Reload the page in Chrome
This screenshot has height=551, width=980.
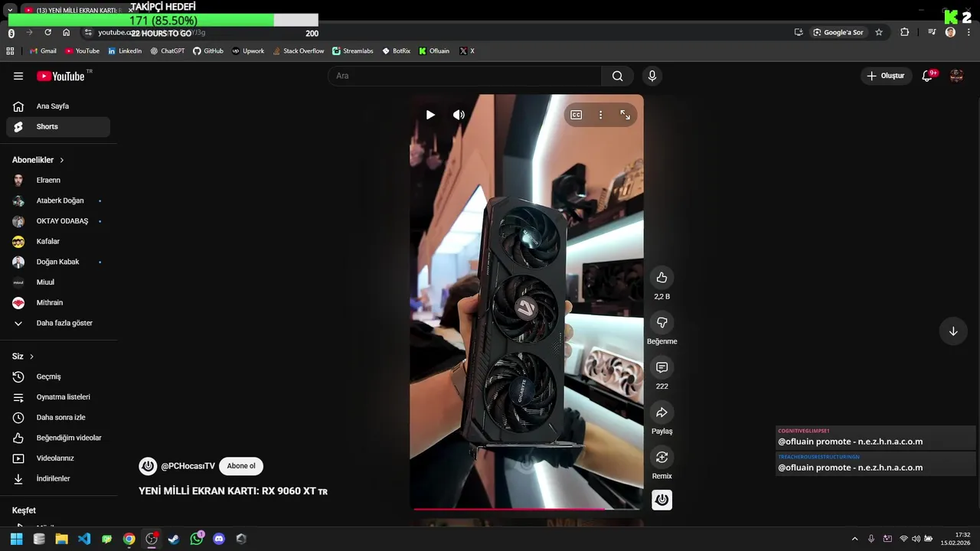click(x=47, y=33)
